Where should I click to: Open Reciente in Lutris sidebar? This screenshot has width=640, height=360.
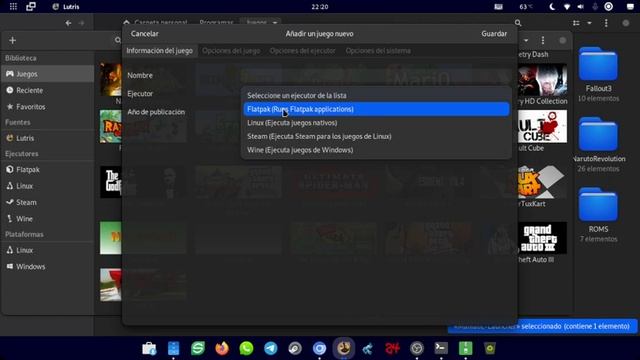(x=48, y=90)
